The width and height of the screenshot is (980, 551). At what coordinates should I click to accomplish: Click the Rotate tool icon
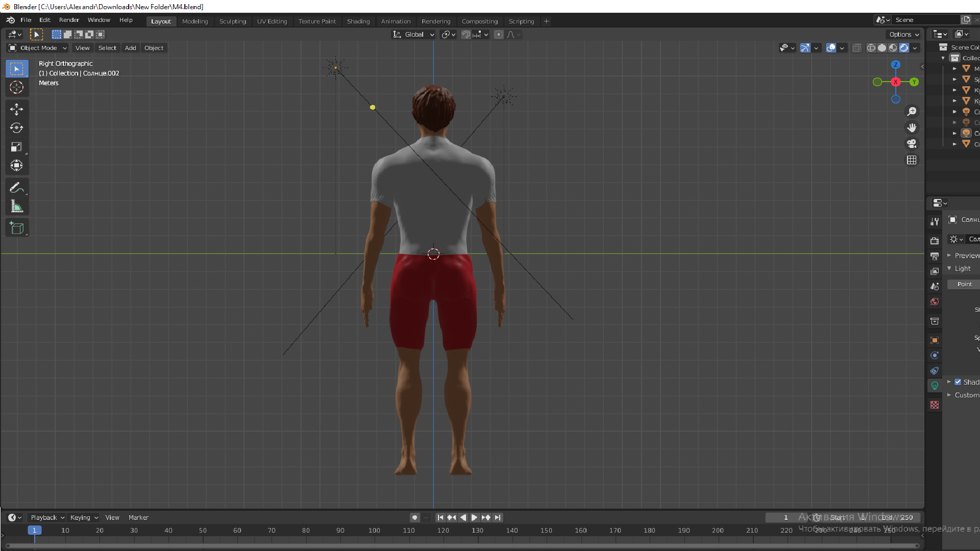point(17,127)
